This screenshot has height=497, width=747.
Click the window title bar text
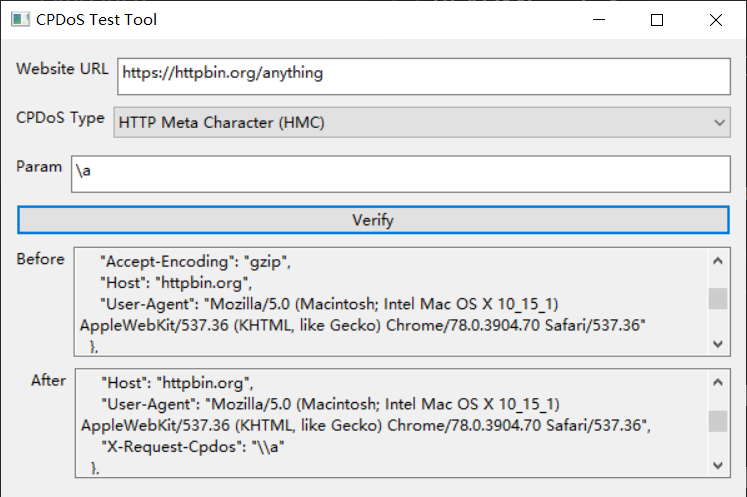coord(97,19)
